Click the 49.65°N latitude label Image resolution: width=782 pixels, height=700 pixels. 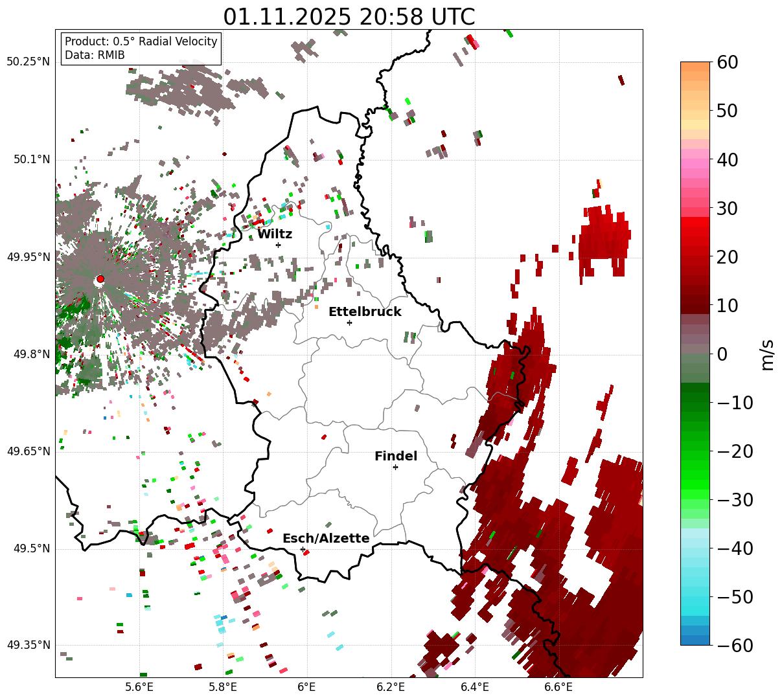coord(29,451)
